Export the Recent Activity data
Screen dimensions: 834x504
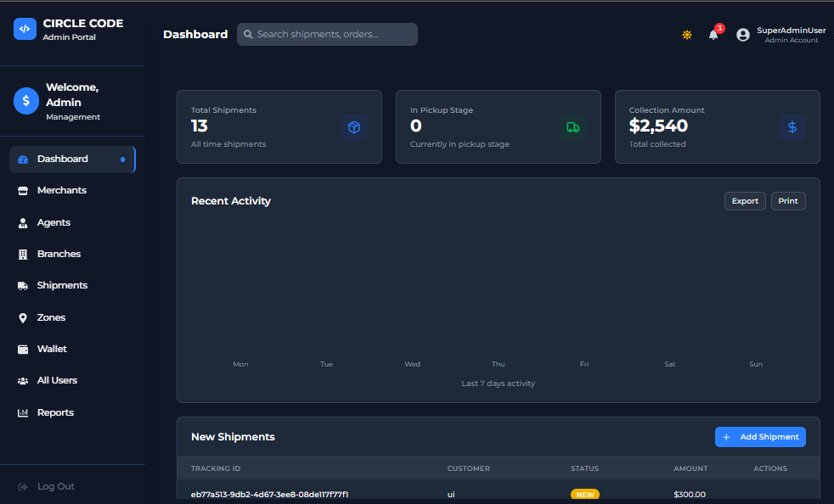(745, 201)
